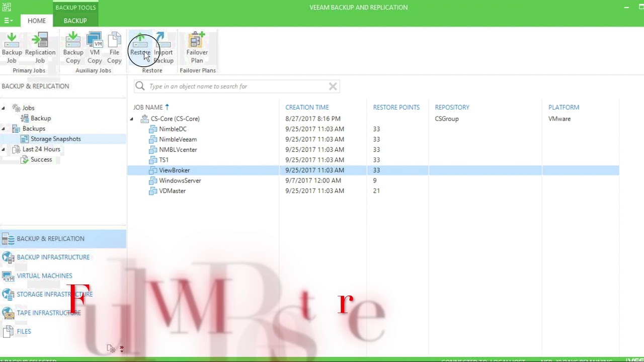The height and width of the screenshot is (362, 644).
Task: Click the VDMaster VM icon
Action: coord(153,191)
